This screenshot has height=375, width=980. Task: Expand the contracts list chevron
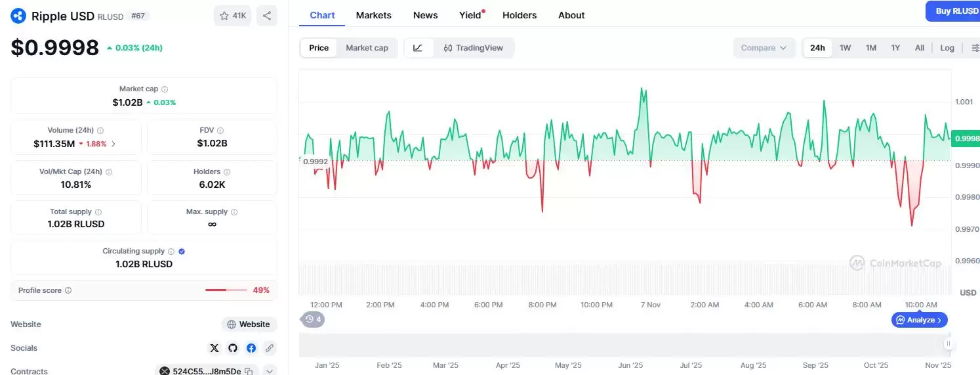coord(269,371)
